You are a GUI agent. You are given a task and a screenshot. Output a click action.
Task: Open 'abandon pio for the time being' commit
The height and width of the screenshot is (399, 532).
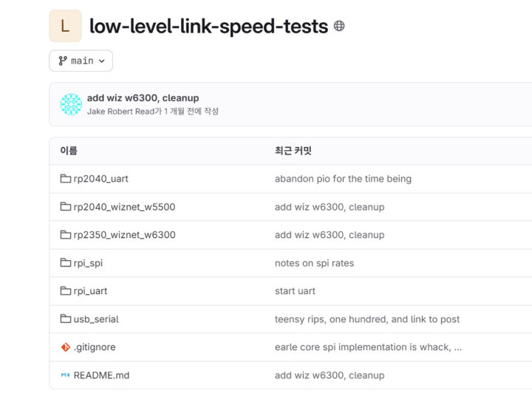point(343,179)
